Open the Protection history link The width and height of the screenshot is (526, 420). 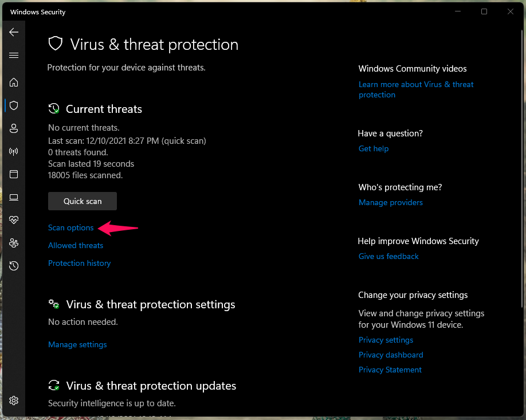tap(80, 263)
